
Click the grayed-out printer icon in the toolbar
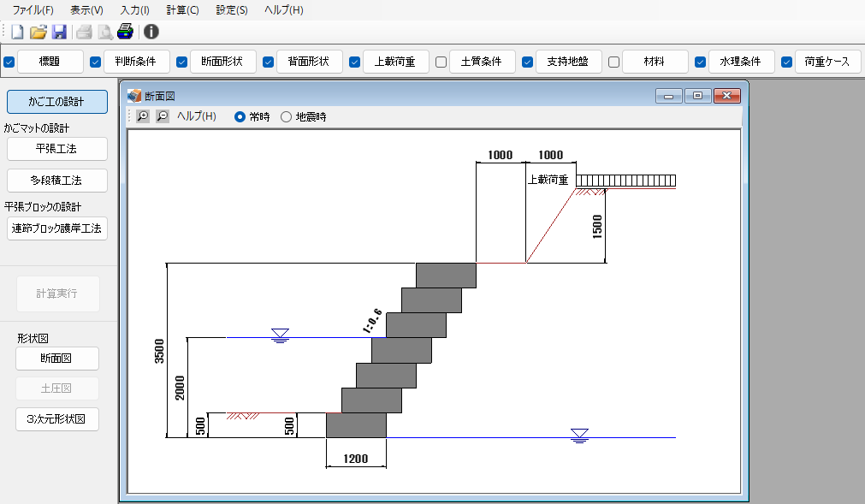point(84,32)
